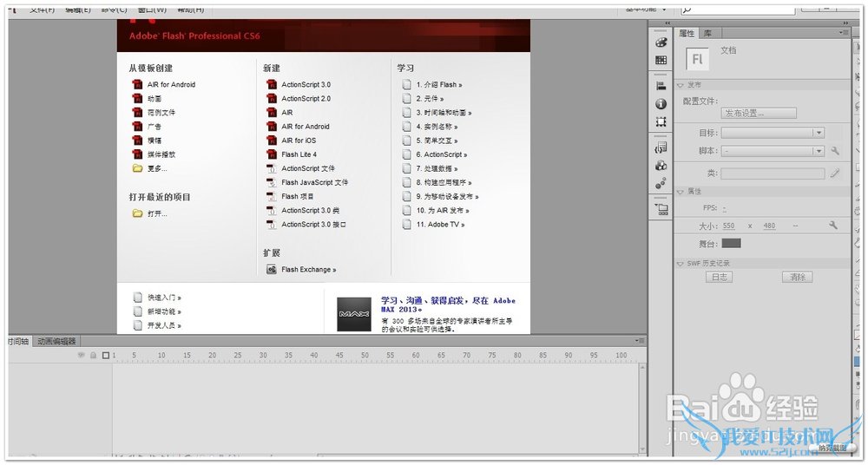The height and width of the screenshot is (465, 868).
Task: Click the 清除 button
Action: 797,278
